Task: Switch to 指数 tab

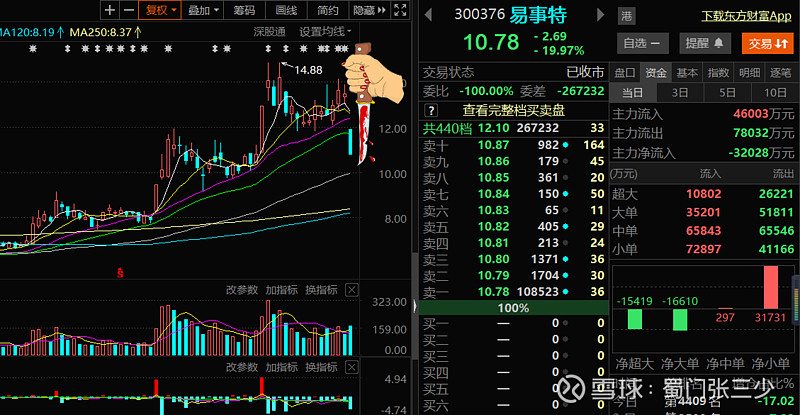Action: (718, 73)
